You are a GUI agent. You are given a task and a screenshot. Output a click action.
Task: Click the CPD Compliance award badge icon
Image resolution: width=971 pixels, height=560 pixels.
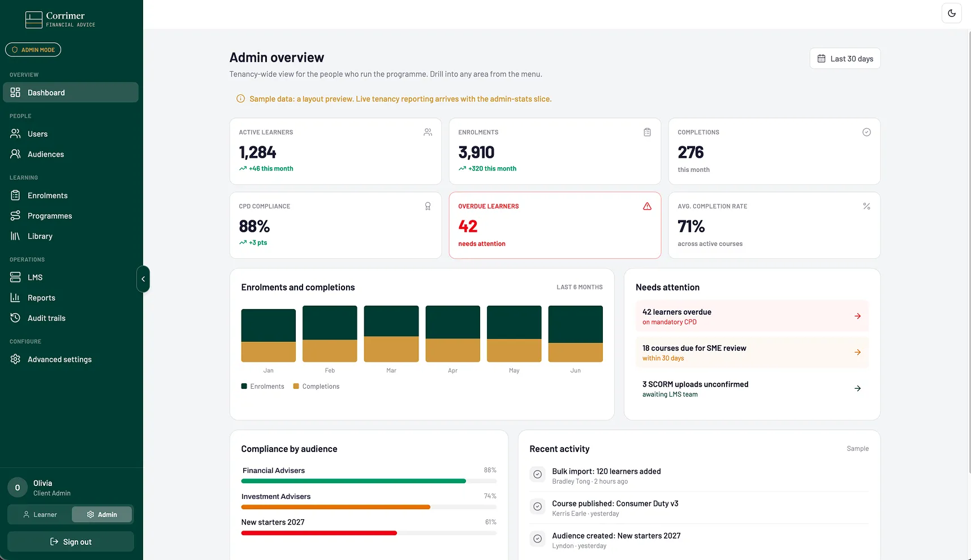point(428,206)
